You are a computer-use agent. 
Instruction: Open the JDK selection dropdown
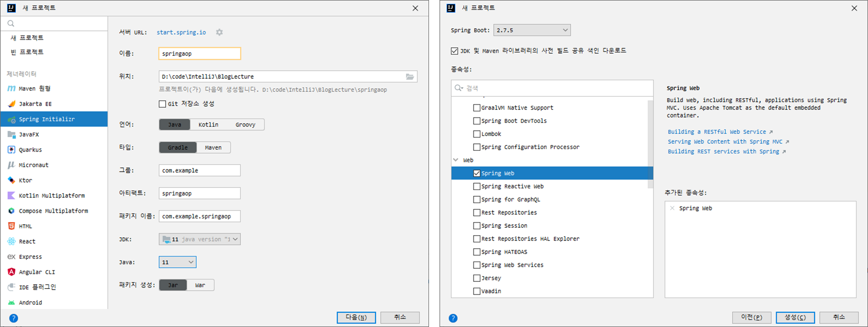coord(200,239)
